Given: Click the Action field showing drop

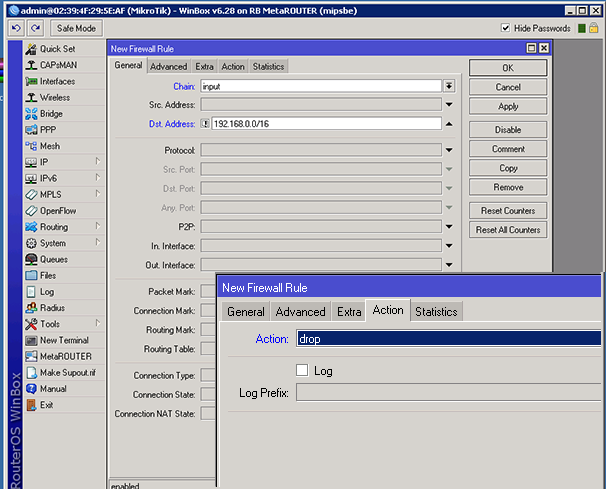Looking at the screenshot, I should tap(448, 339).
